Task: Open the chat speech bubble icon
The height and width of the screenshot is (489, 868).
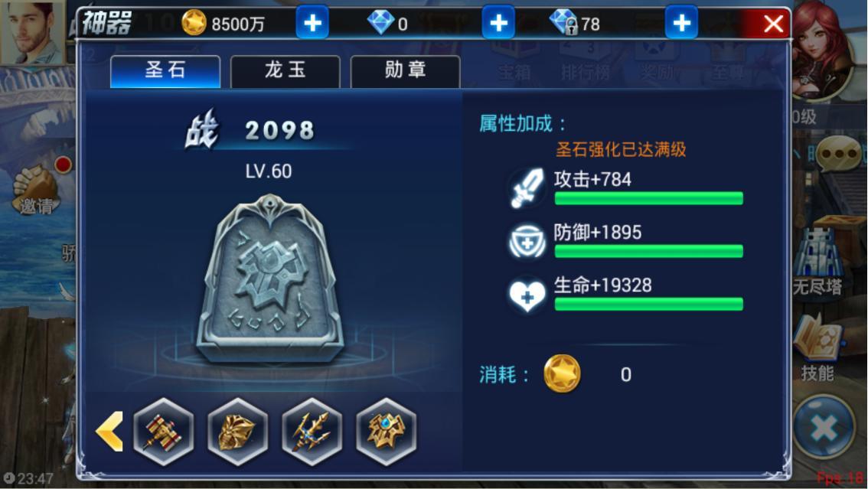Action: (x=838, y=154)
